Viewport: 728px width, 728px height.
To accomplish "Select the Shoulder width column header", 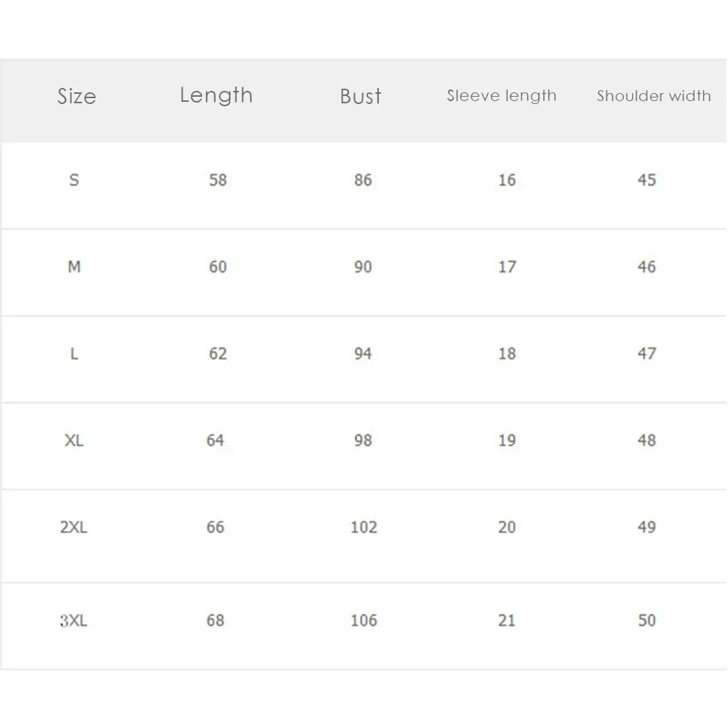I will click(x=654, y=95).
